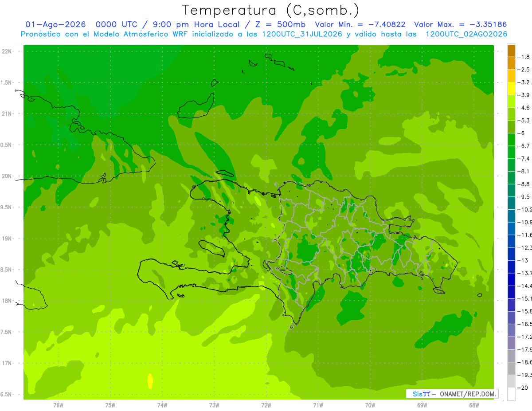Click the initialization stamp "1200UTC_31JUL2026"
The height and width of the screenshot is (411, 532).
point(302,34)
